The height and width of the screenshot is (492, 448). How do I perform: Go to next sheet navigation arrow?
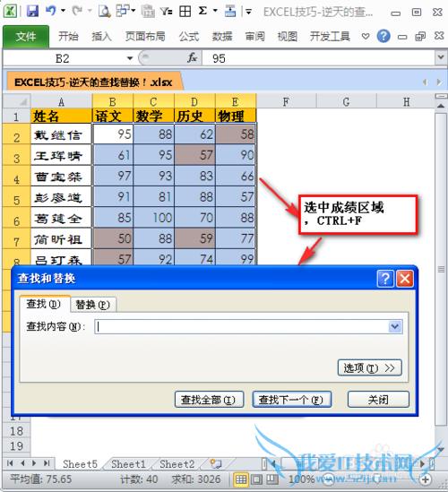point(34,463)
